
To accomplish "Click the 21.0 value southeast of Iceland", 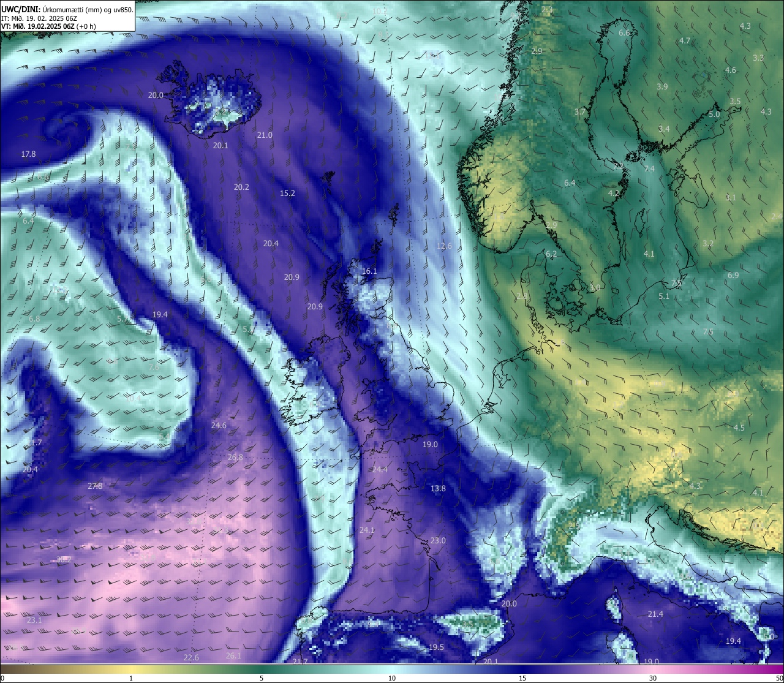I will tap(265, 135).
